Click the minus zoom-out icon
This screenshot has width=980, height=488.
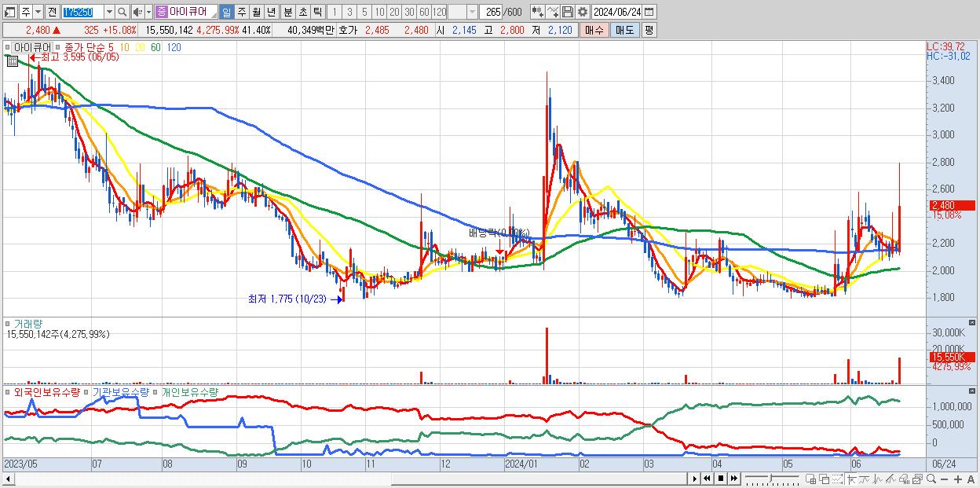pyautogui.click(x=945, y=479)
